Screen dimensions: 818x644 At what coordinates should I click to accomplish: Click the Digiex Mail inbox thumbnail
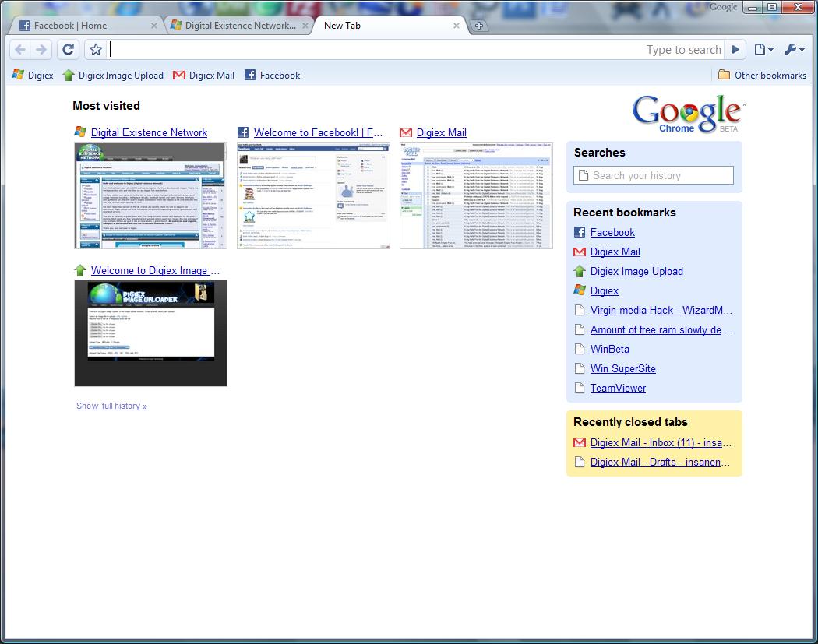(476, 195)
